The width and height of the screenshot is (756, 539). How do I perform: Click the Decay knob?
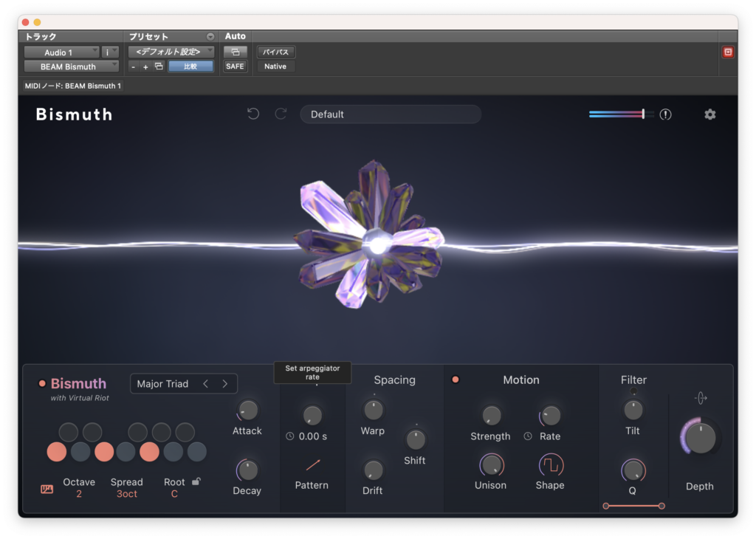(247, 470)
